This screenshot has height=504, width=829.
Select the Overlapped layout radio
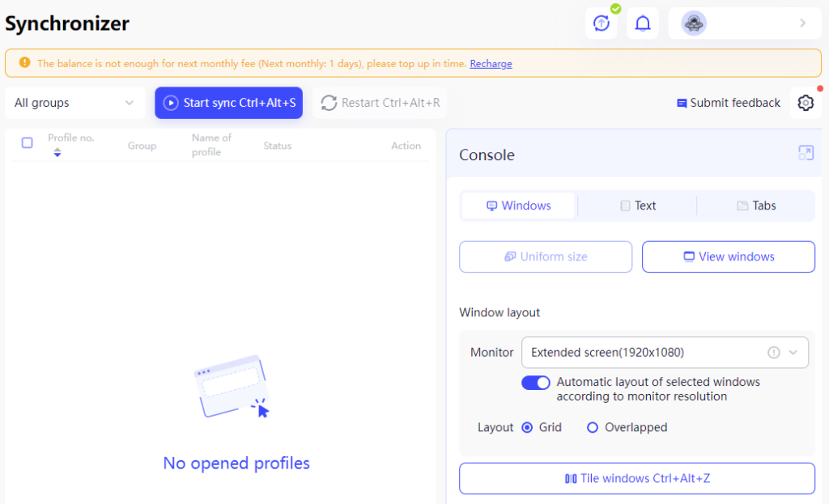592,427
